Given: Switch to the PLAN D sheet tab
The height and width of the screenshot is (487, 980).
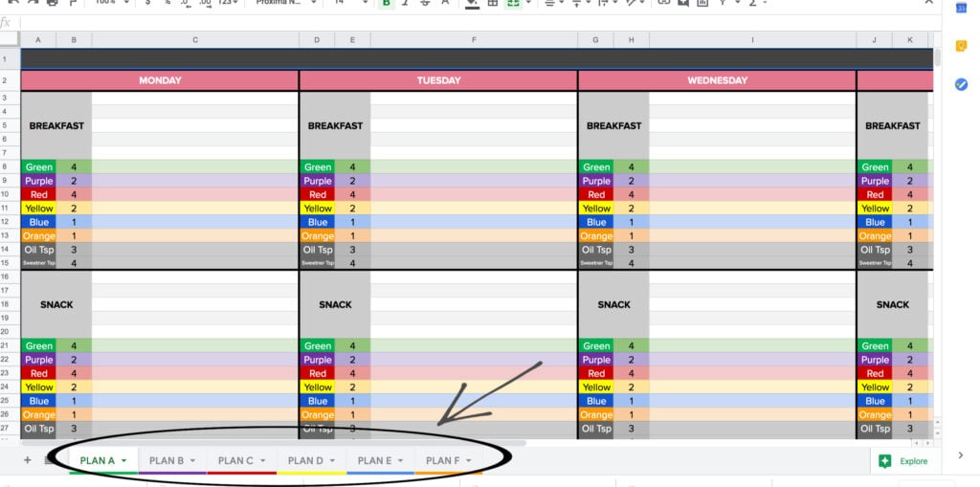Looking at the screenshot, I should tap(305, 461).
